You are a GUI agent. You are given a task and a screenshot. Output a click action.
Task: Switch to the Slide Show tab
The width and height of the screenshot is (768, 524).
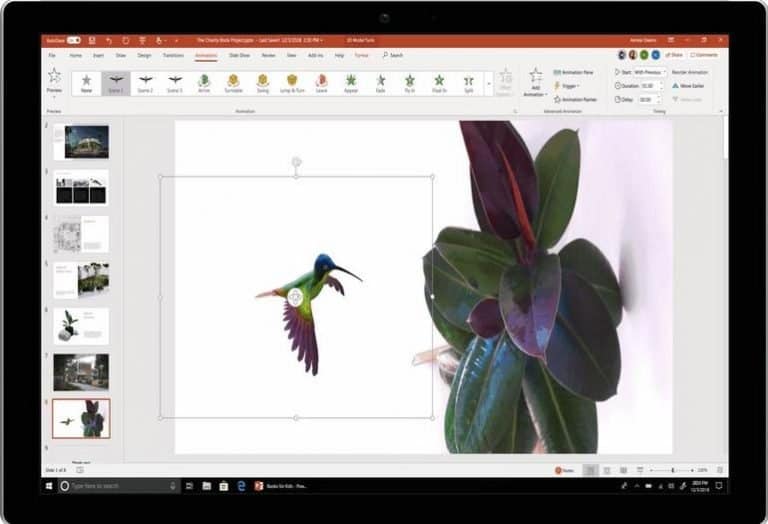point(240,55)
